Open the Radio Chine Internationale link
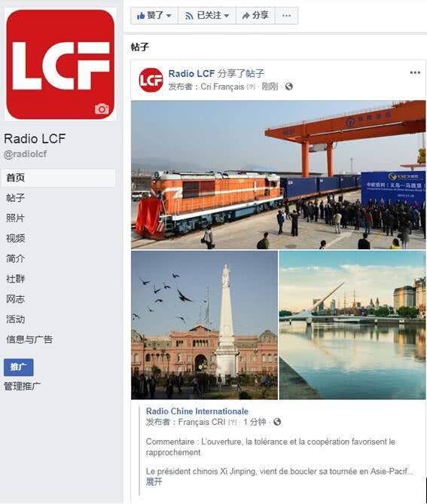The height and width of the screenshot is (504, 427). click(x=197, y=411)
